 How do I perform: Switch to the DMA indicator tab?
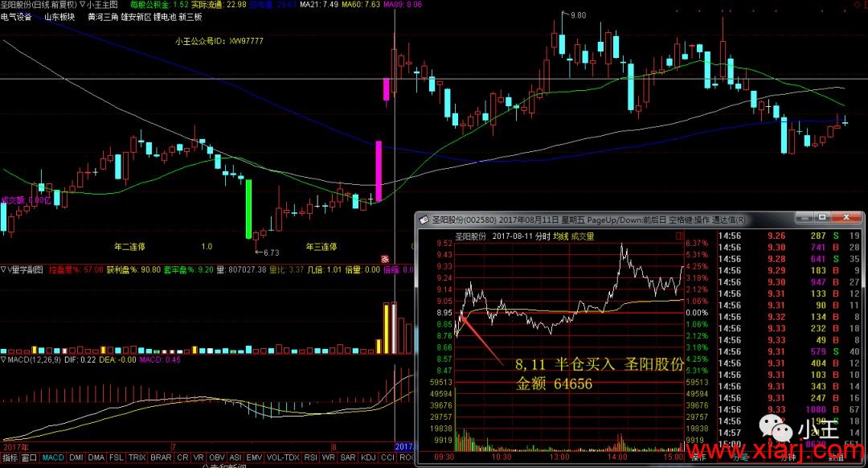point(96,458)
